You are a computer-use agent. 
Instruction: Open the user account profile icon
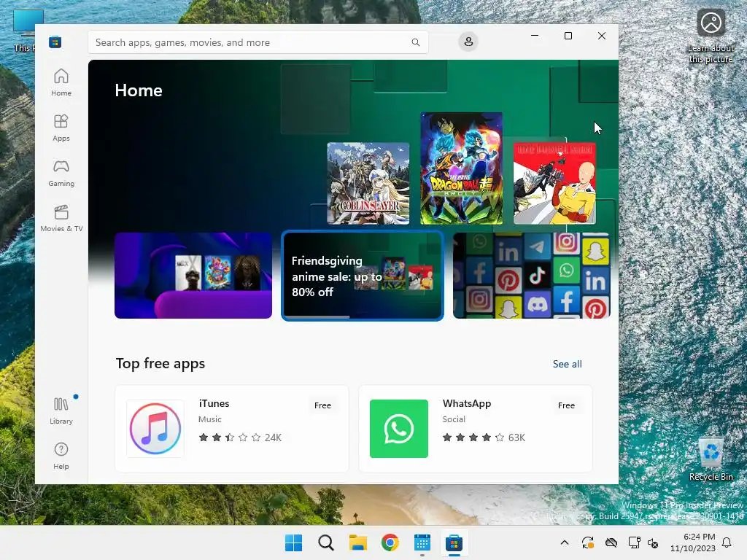(x=468, y=42)
